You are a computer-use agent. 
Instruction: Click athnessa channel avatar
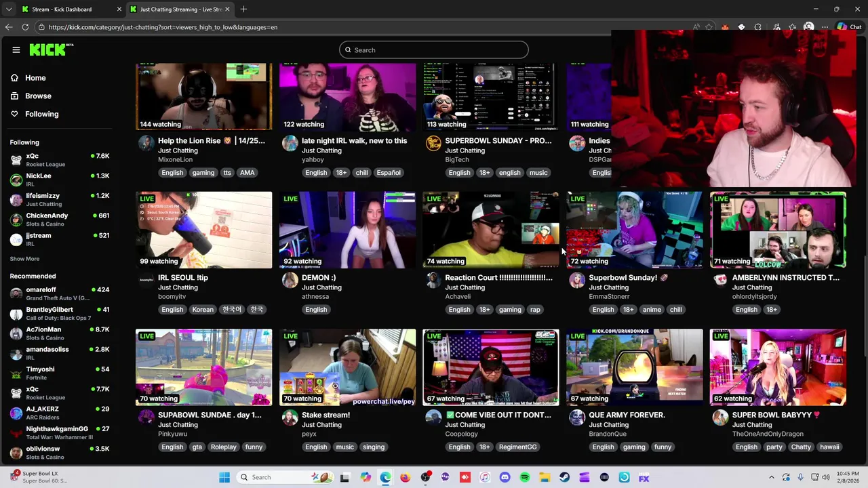pos(290,280)
